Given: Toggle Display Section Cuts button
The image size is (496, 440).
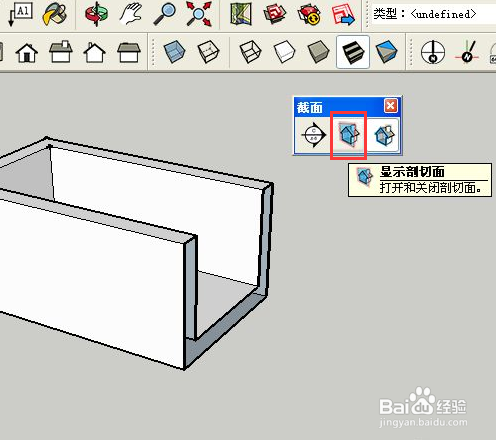Looking at the screenshot, I should pyautogui.click(x=384, y=135).
